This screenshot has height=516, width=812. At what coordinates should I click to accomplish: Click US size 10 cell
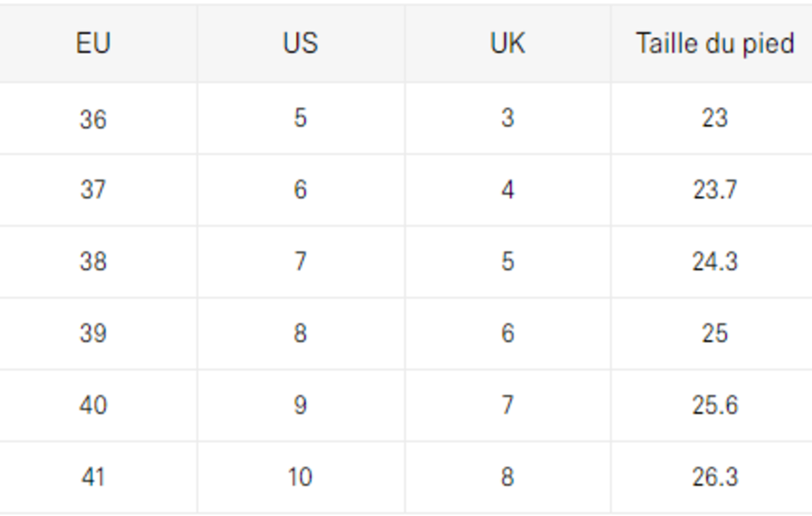[300, 477]
